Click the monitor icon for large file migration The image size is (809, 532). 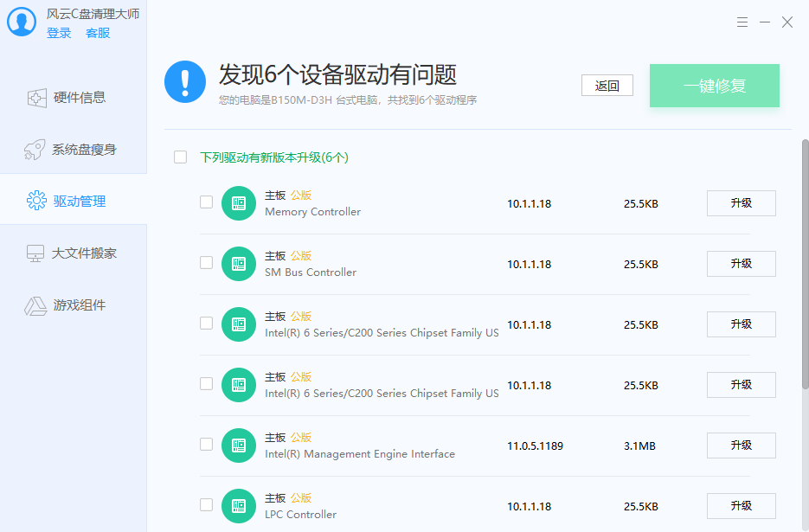click(35, 253)
